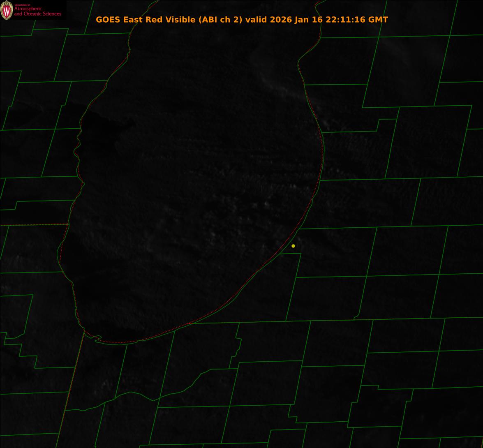Click the University of Wisconsin crest logo
483x448 pixels.
pyautogui.click(x=7, y=11)
